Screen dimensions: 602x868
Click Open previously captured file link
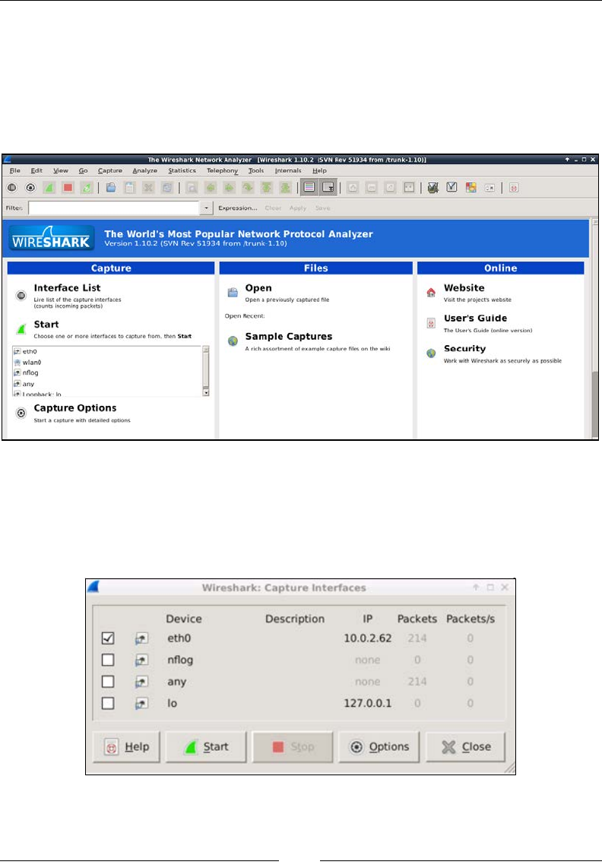point(258,288)
